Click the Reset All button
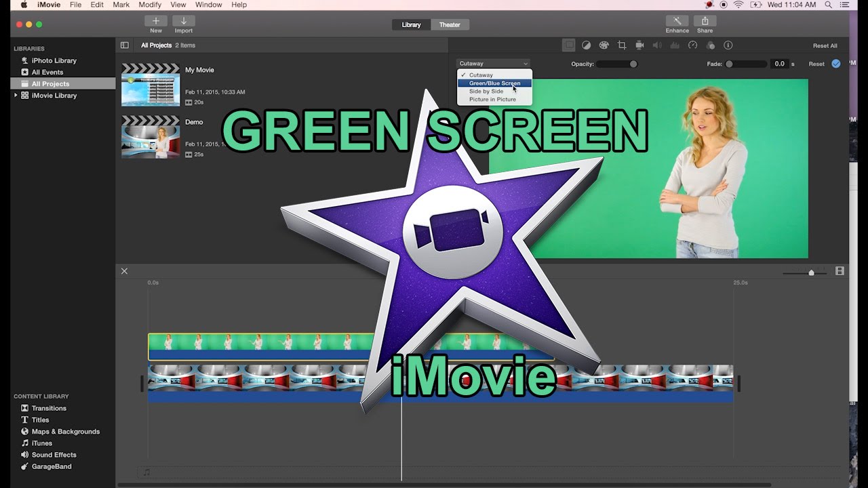This screenshot has height=488, width=868. click(x=825, y=46)
